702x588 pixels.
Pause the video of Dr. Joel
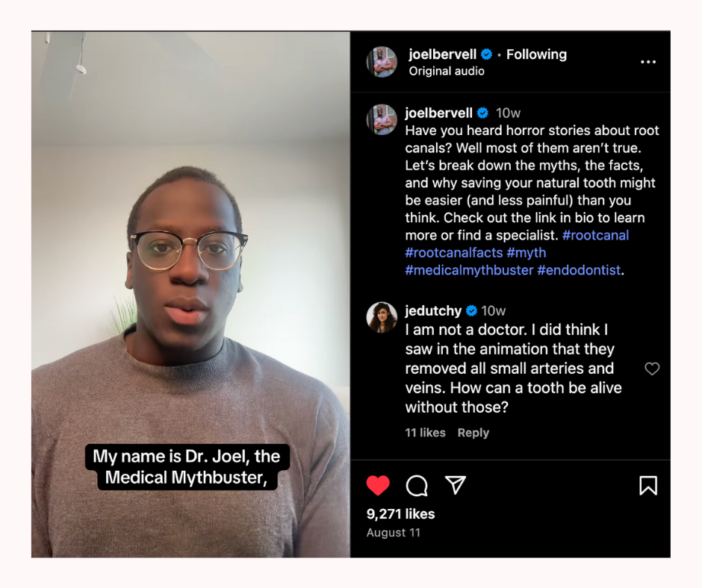point(190,294)
